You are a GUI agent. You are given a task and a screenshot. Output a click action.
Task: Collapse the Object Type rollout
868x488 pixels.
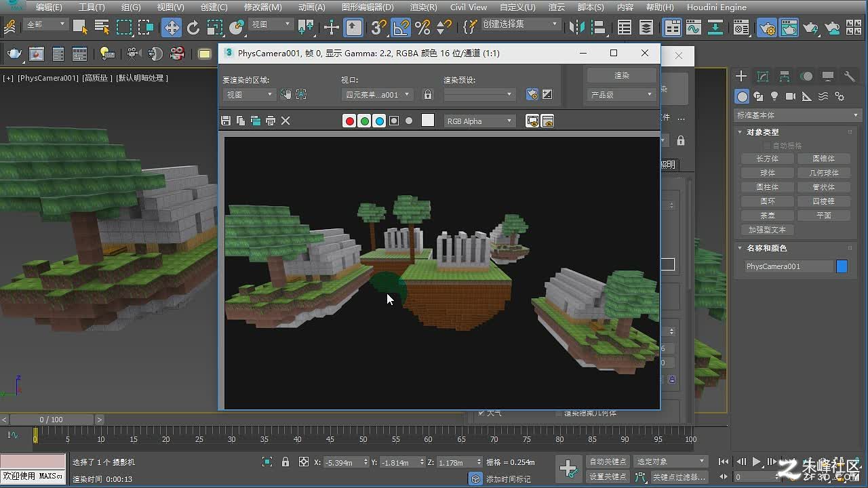click(762, 132)
